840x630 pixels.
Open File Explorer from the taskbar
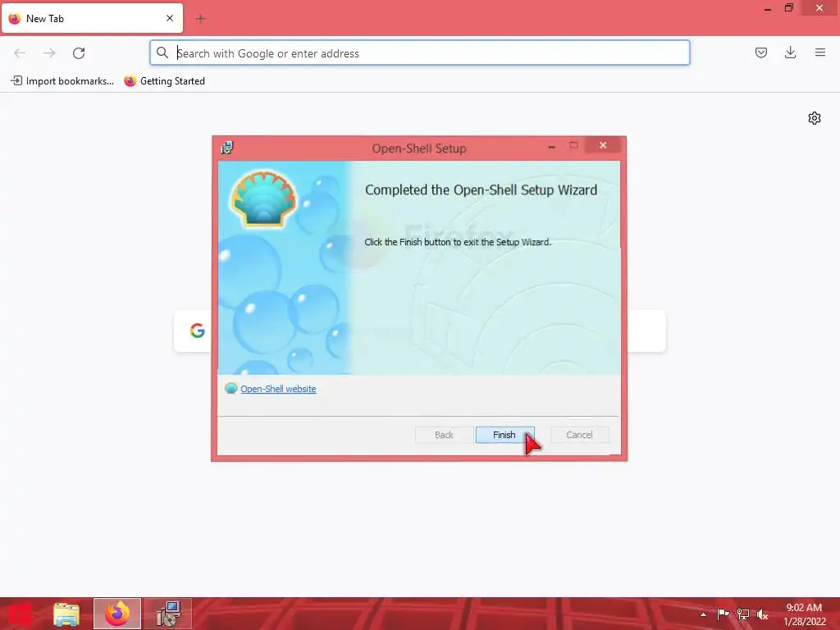pos(66,614)
